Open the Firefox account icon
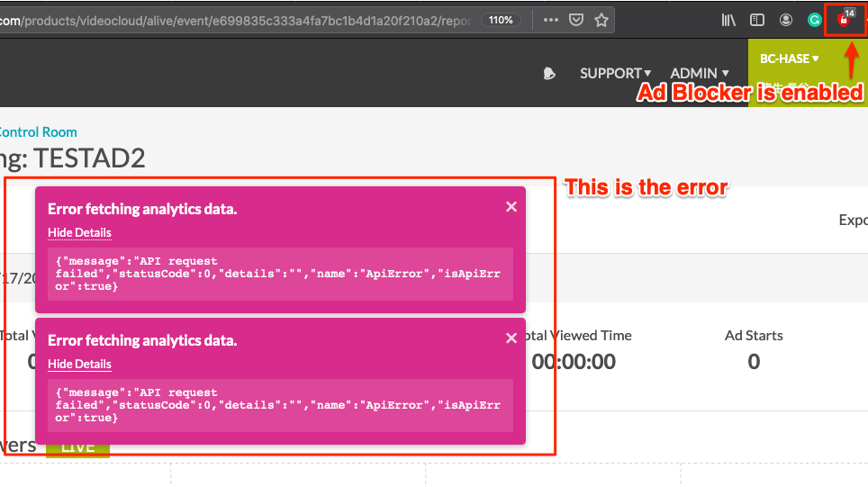This screenshot has height=487, width=868. 787,19
